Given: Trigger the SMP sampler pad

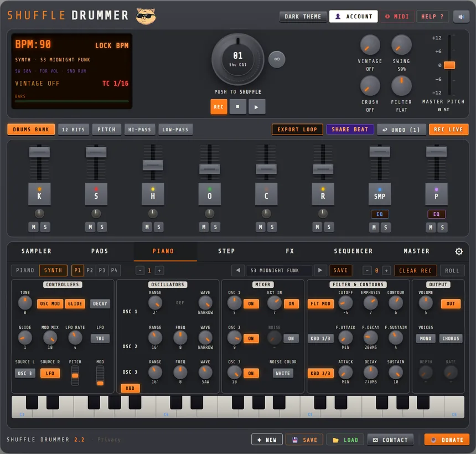Looking at the screenshot, I should (x=380, y=194).
